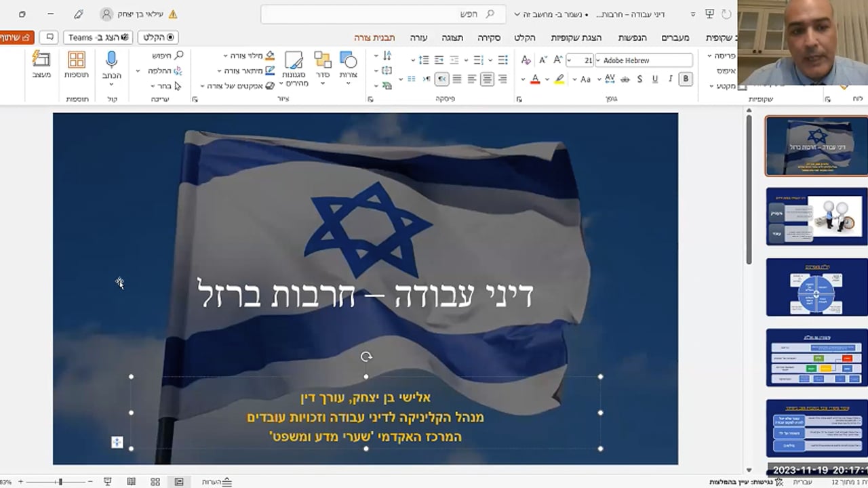Screen dimensions: 868x488
Task: Clear all formatting with the eraser icon
Action: (526, 60)
